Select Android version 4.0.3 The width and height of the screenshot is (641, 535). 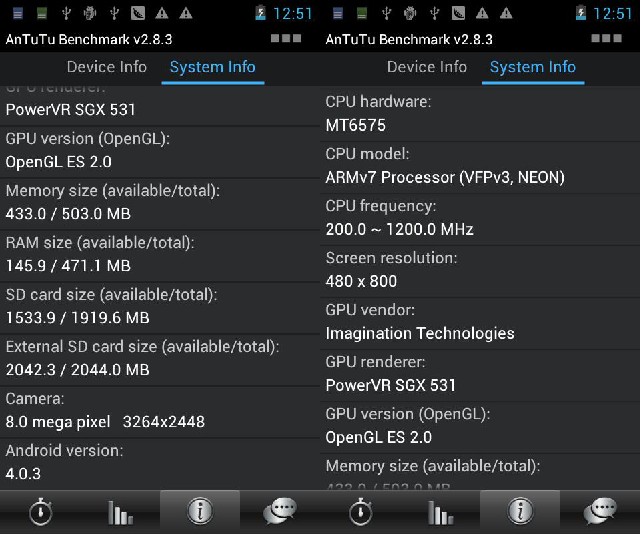tap(23, 474)
